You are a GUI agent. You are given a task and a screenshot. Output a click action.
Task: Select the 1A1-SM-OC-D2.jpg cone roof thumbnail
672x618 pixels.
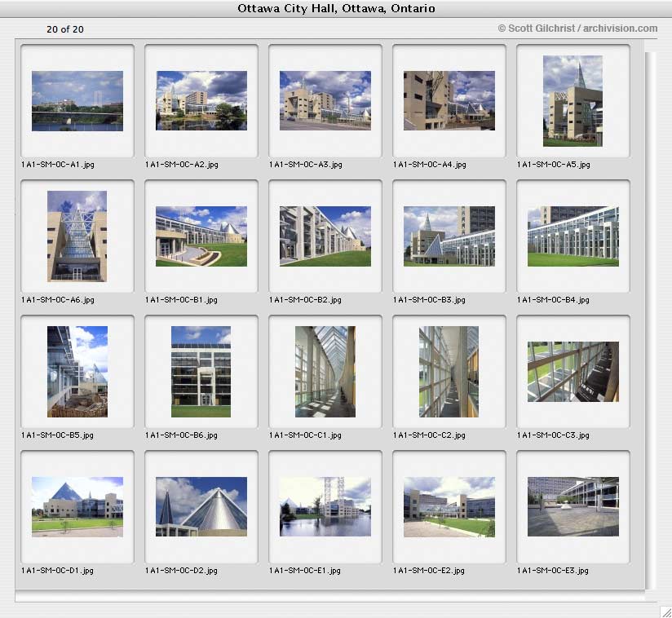(x=201, y=506)
